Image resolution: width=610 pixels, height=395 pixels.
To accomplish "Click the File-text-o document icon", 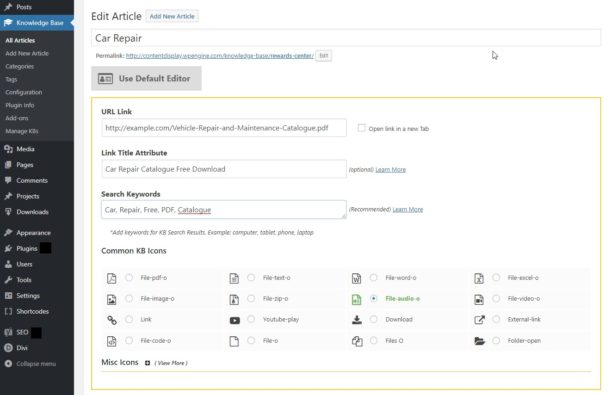I will 234,278.
